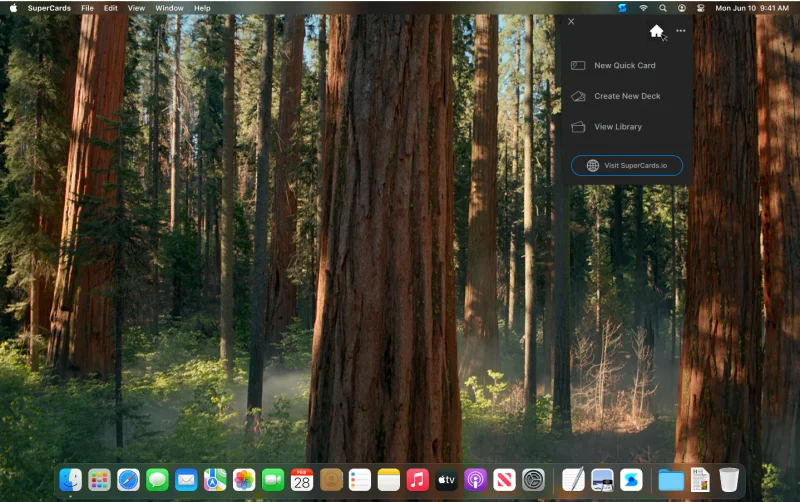
Task: Open Messages in the Dock
Action: pyautogui.click(x=157, y=480)
